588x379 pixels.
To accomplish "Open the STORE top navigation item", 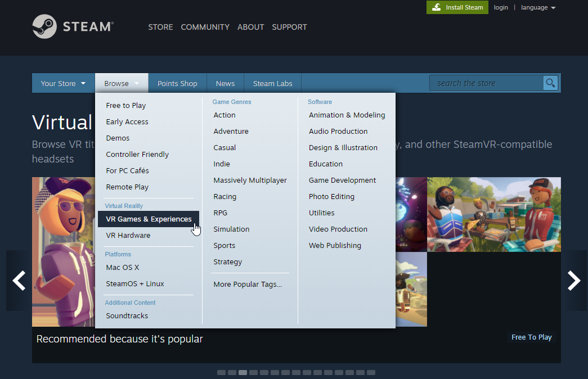I will 160,27.
